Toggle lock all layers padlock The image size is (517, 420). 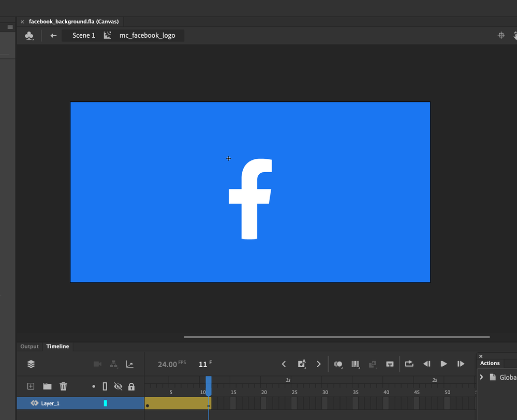[131, 386]
